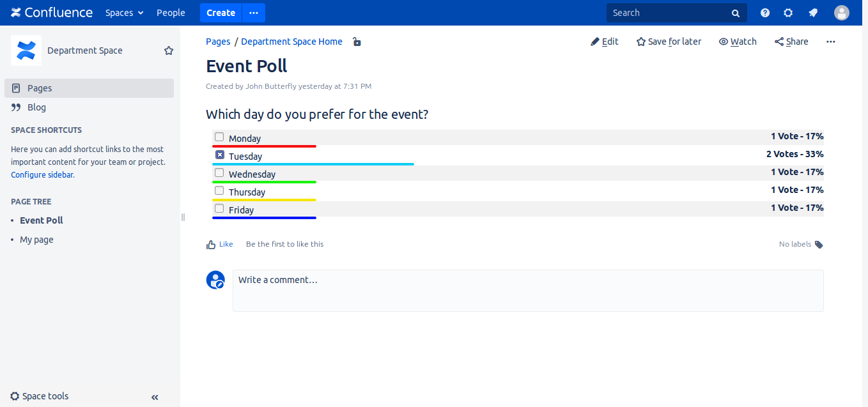Click the Write a comment field
This screenshot has height=407, width=868.
pyautogui.click(x=527, y=291)
